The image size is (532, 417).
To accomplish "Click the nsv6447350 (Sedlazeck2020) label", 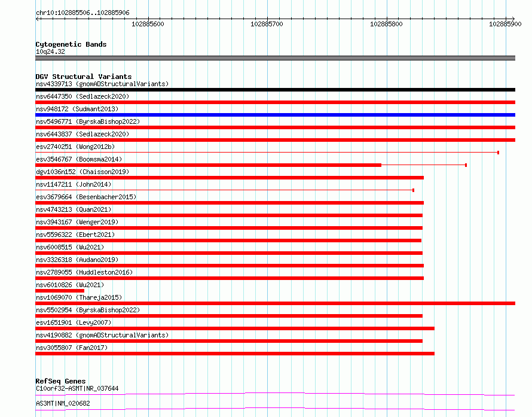I will point(82,96).
